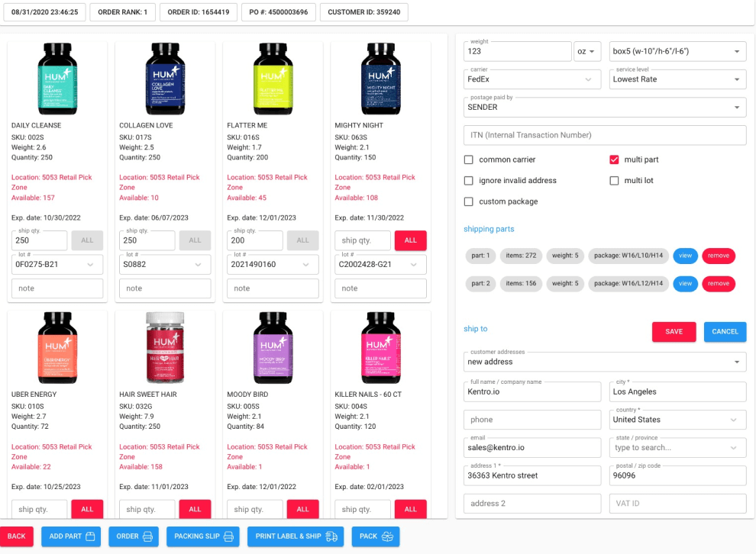Remove shipping part 1

tap(719, 256)
